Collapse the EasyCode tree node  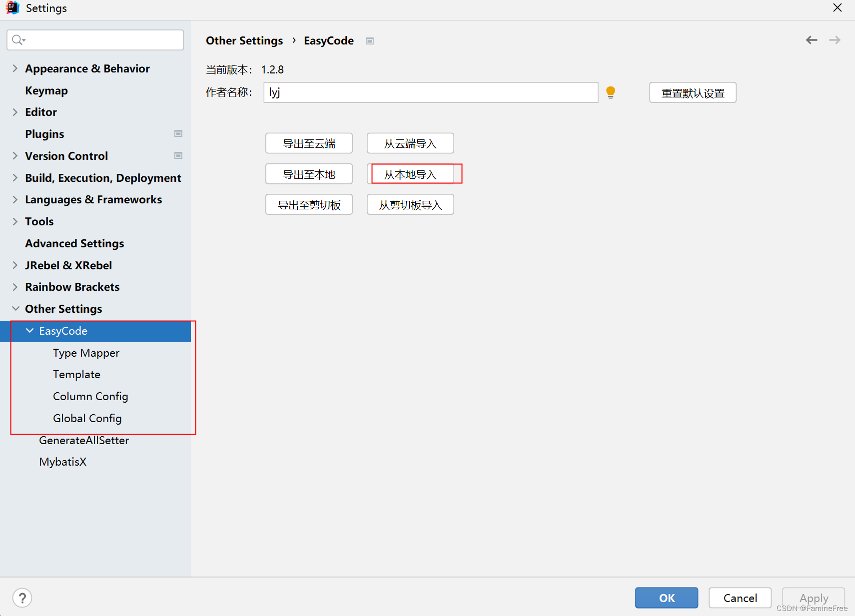(x=30, y=330)
